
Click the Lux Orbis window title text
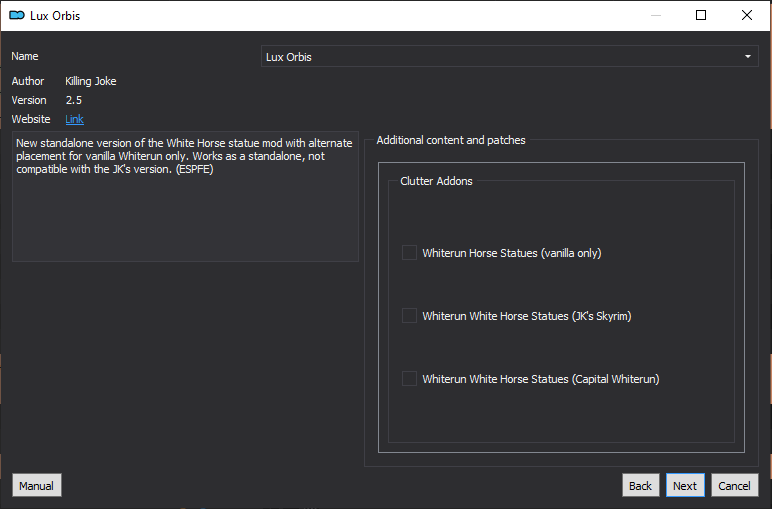coord(55,16)
